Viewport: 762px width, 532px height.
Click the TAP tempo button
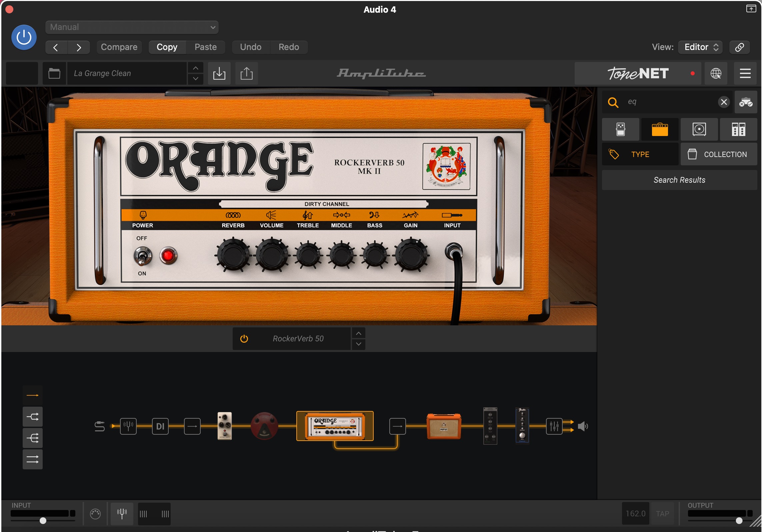point(662,514)
